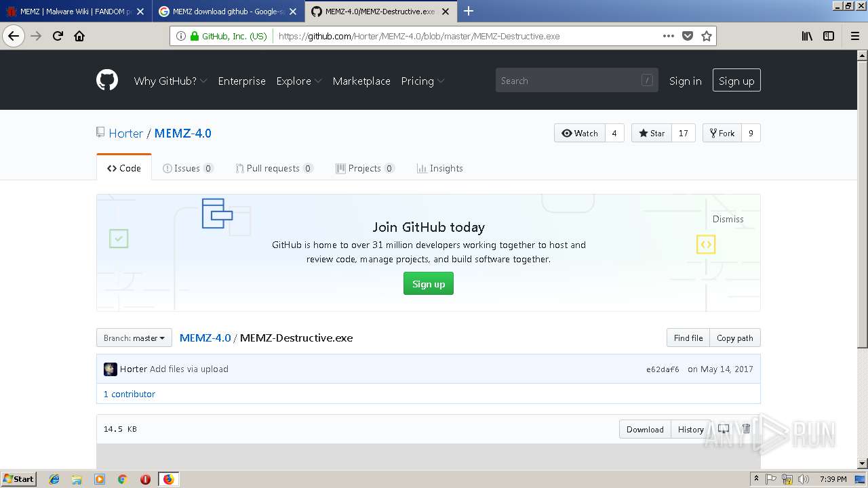Viewport: 868px width, 488px height.
Task: Reload the current page
Action: 58,36
